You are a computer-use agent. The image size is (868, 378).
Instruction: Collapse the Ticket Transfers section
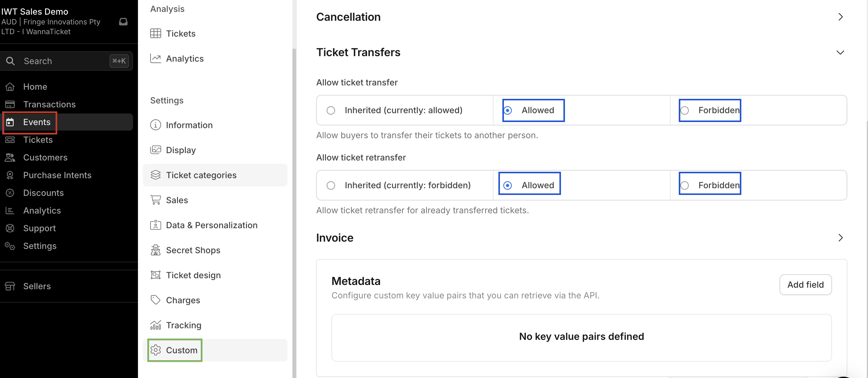(x=840, y=52)
